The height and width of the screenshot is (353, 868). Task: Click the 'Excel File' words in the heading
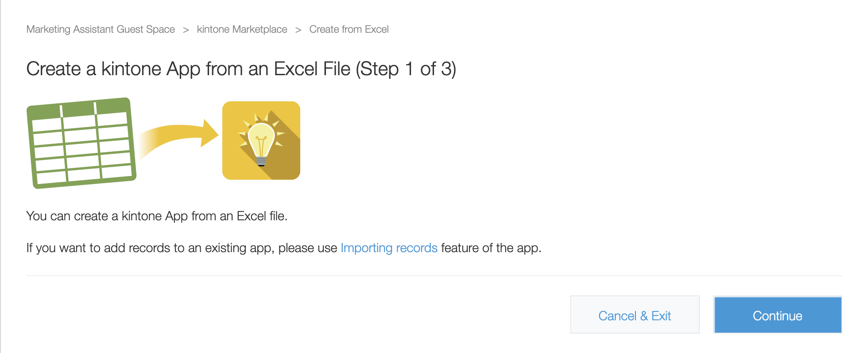point(312,69)
